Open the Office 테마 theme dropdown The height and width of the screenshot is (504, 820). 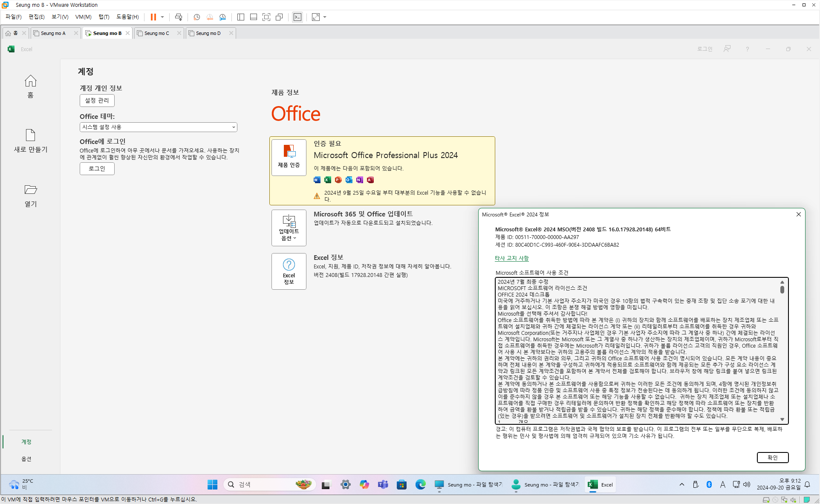158,127
